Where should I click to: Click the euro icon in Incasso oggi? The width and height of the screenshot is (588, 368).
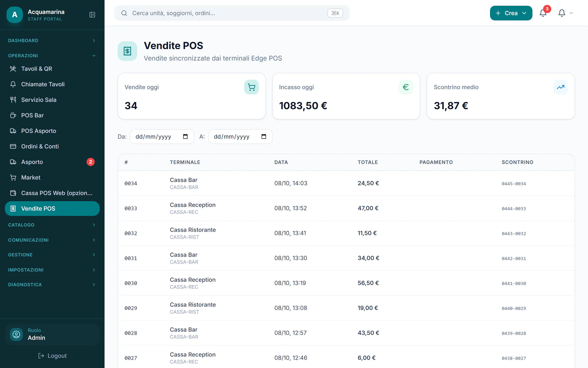click(406, 87)
